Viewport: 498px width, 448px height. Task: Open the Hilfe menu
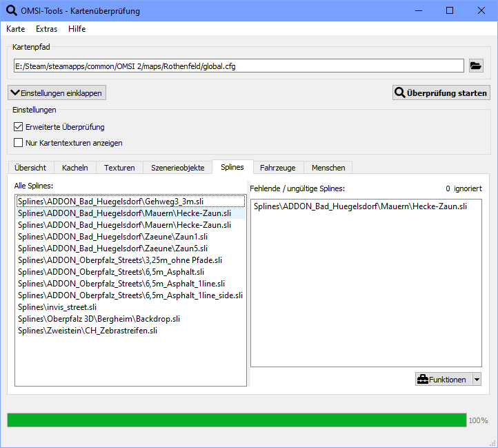[x=77, y=29]
